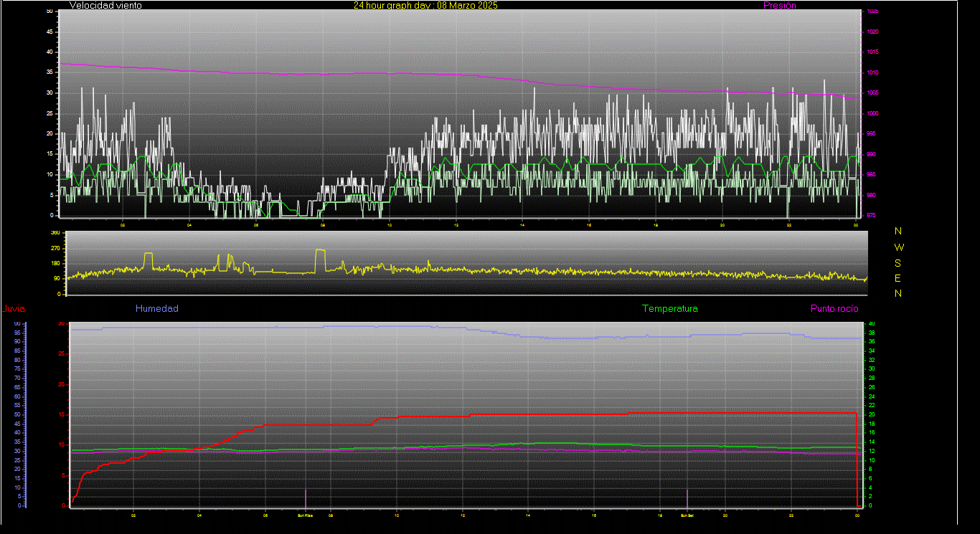
Task: Click the 1015 value on pressure axis
Action: [x=872, y=52]
